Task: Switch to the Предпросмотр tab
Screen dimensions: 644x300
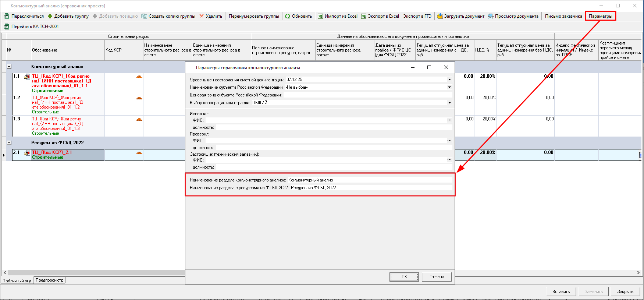Action: point(50,280)
